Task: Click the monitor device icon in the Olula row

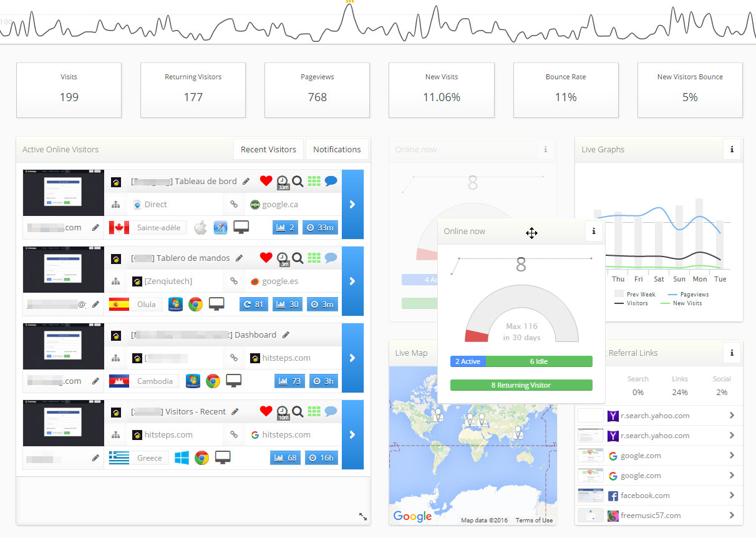Action: point(216,304)
